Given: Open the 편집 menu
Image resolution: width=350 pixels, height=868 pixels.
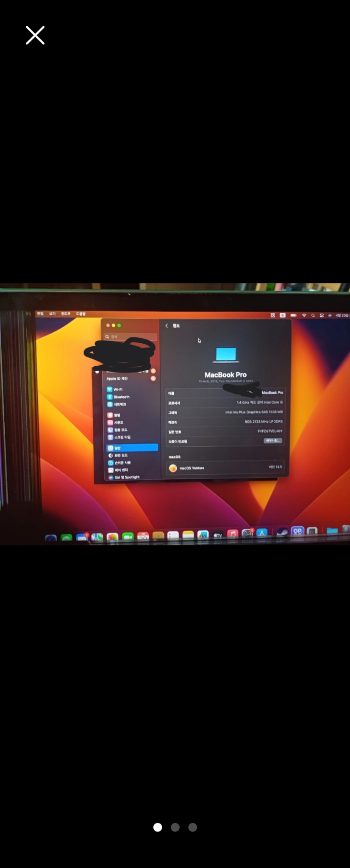Looking at the screenshot, I should [x=40, y=314].
